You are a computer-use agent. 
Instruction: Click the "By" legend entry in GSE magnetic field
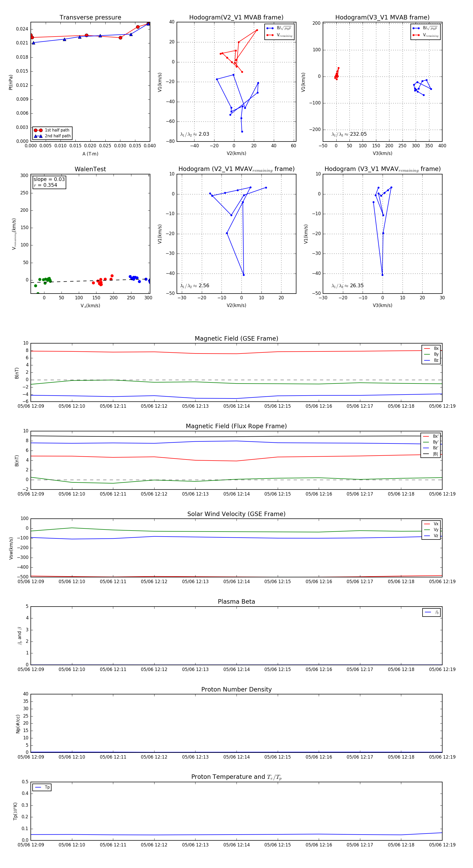click(431, 354)
